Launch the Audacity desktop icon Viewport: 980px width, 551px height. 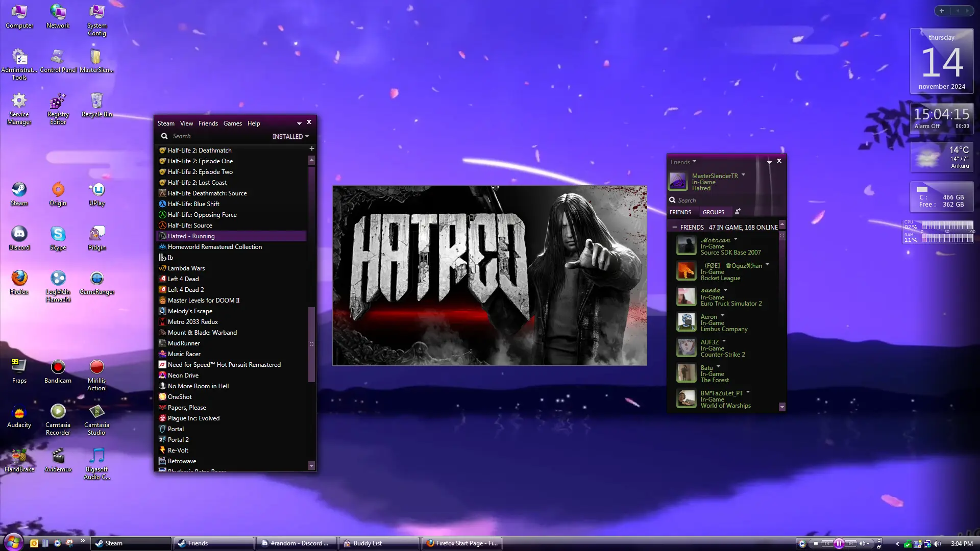(19, 416)
